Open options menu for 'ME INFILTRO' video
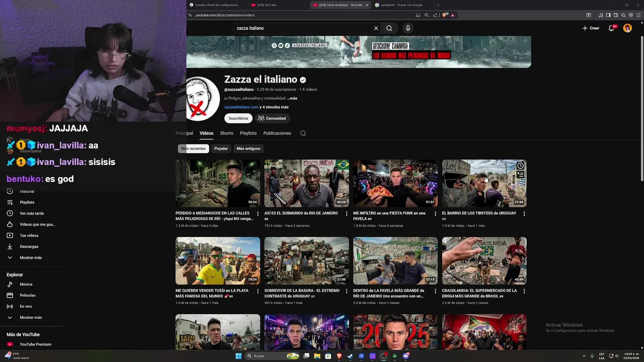 coord(435,214)
